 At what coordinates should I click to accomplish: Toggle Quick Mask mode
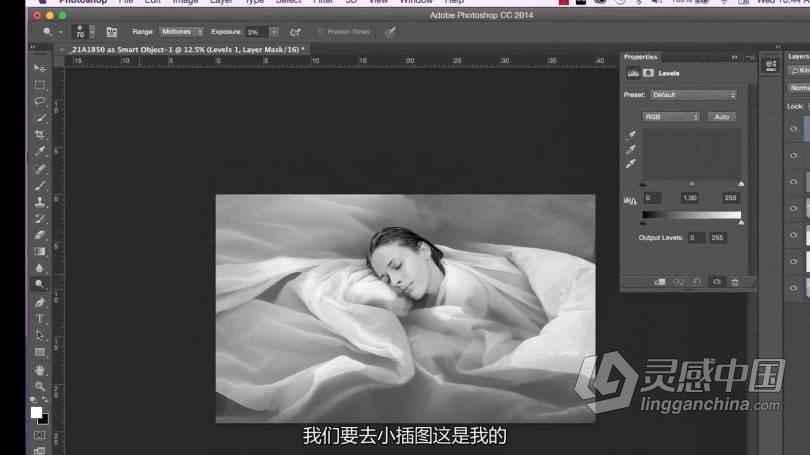coord(39,435)
